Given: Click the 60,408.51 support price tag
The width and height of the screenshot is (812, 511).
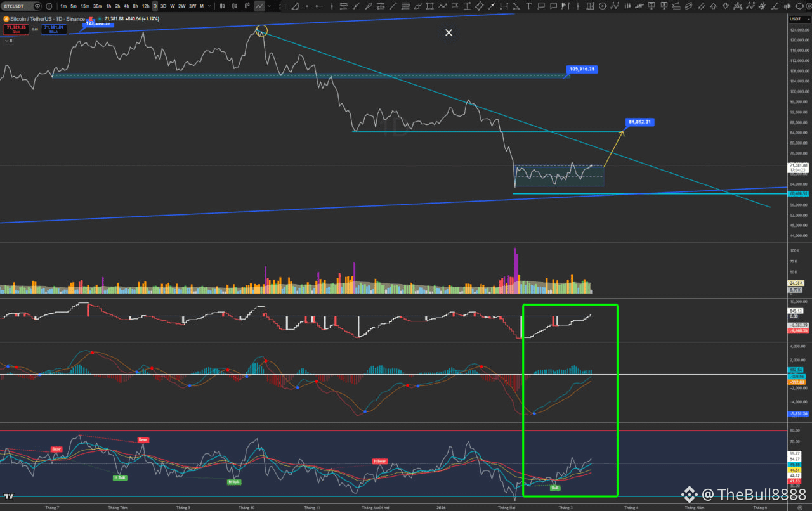Looking at the screenshot, I should (798, 193).
